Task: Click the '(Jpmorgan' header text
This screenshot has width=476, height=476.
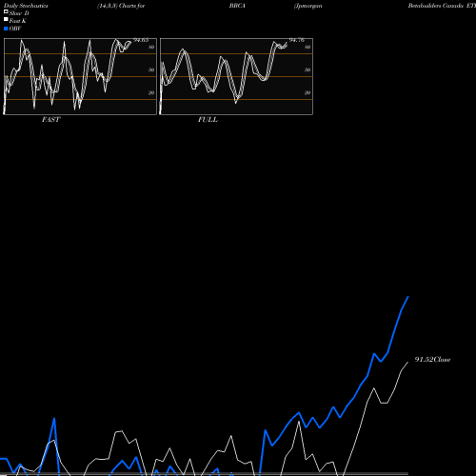Action: (x=307, y=6)
